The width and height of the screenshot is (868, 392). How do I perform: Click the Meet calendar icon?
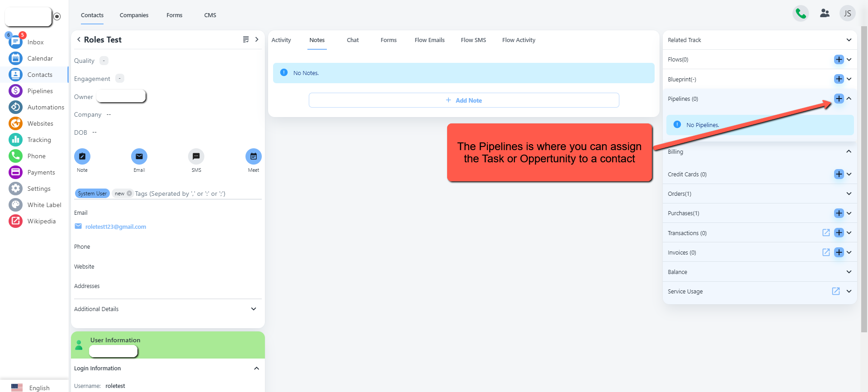(x=253, y=156)
